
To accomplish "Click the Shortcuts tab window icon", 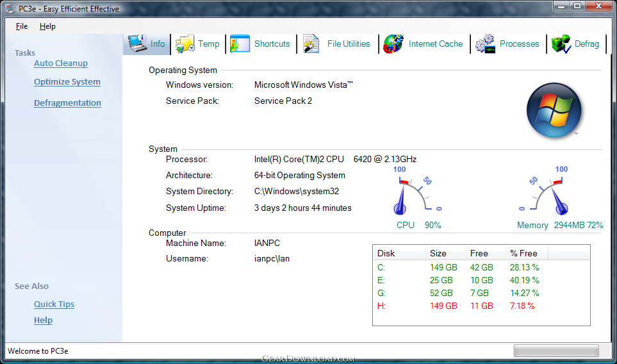I will (240, 44).
